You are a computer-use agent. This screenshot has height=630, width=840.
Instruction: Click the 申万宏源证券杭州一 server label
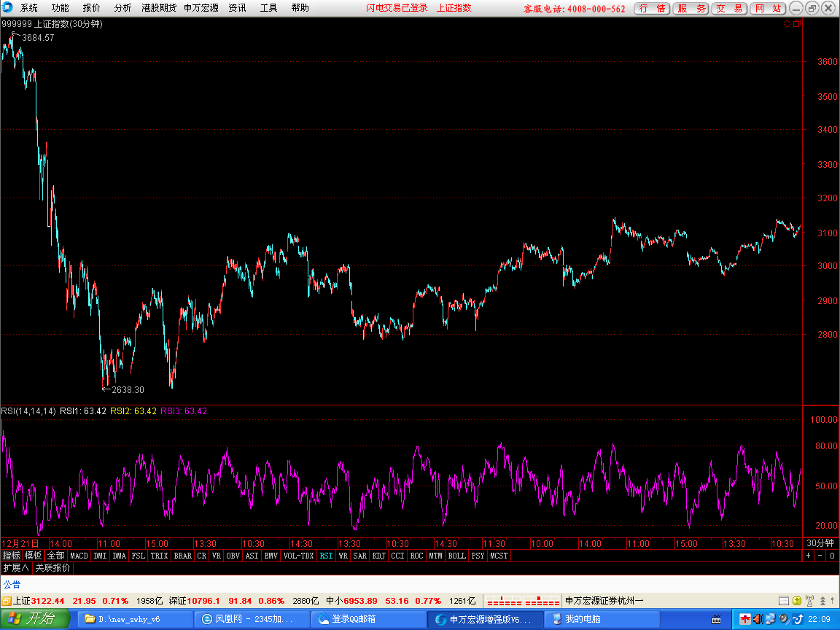pos(604,601)
